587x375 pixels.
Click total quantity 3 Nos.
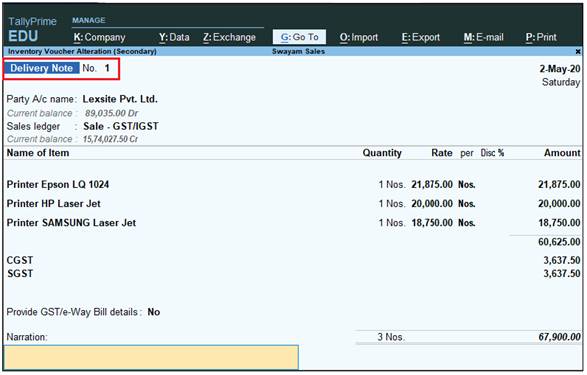(x=391, y=337)
